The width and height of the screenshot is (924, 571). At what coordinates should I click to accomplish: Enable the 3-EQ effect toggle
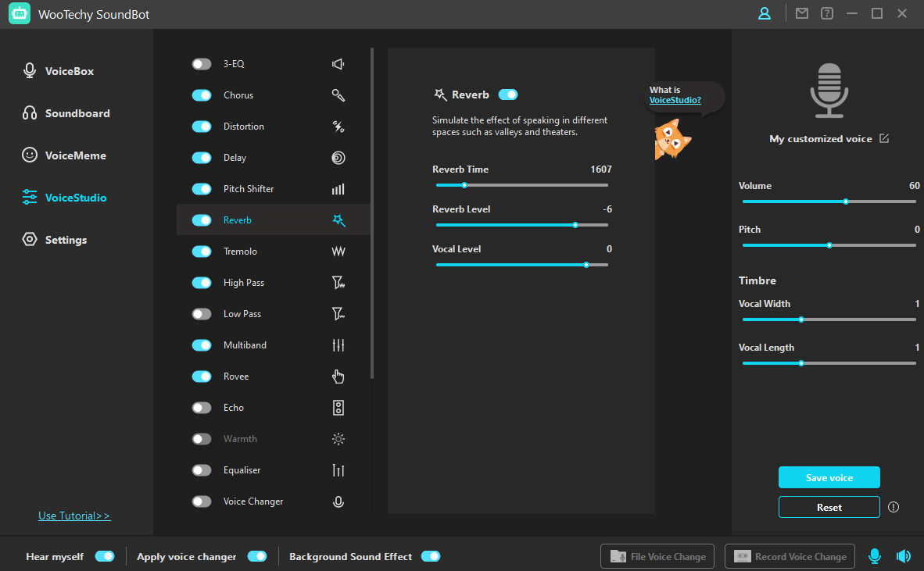coord(202,64)
